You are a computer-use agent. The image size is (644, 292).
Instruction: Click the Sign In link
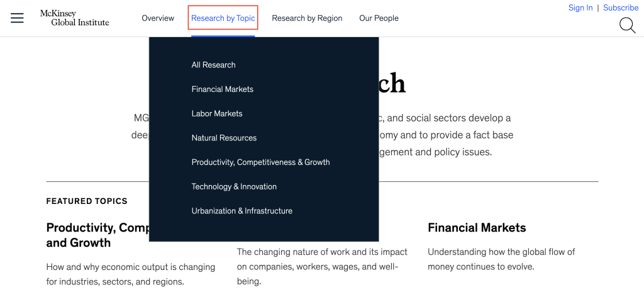(580, 8)
